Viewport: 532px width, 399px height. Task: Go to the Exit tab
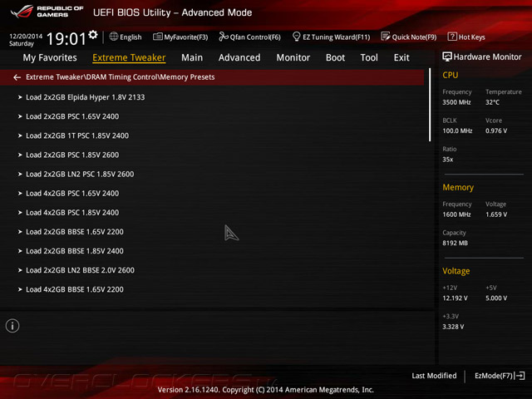401,57
